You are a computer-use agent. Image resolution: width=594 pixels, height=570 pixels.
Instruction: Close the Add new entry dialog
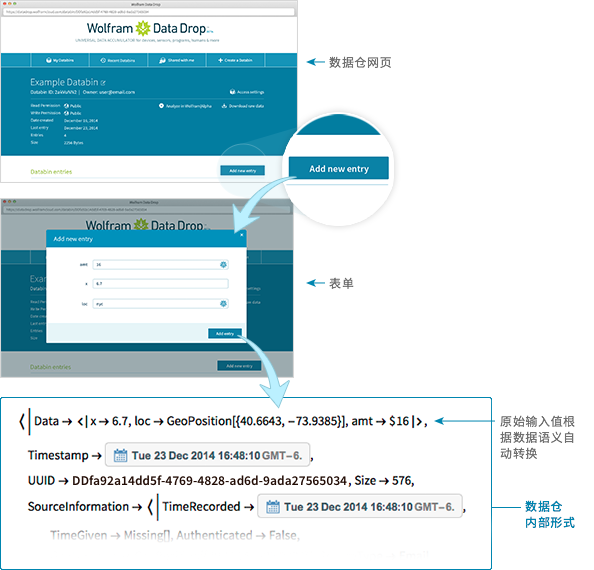click(x=242, y=235)
